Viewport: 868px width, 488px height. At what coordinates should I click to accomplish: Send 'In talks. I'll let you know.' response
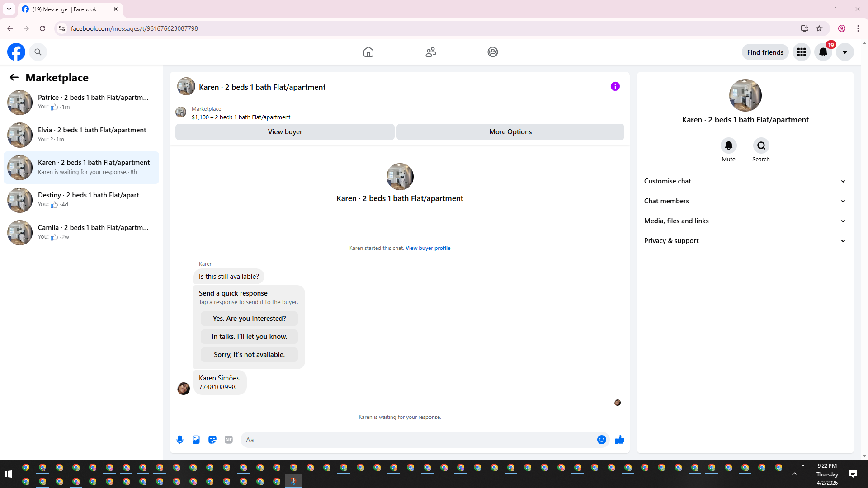[x=250, y=337]
